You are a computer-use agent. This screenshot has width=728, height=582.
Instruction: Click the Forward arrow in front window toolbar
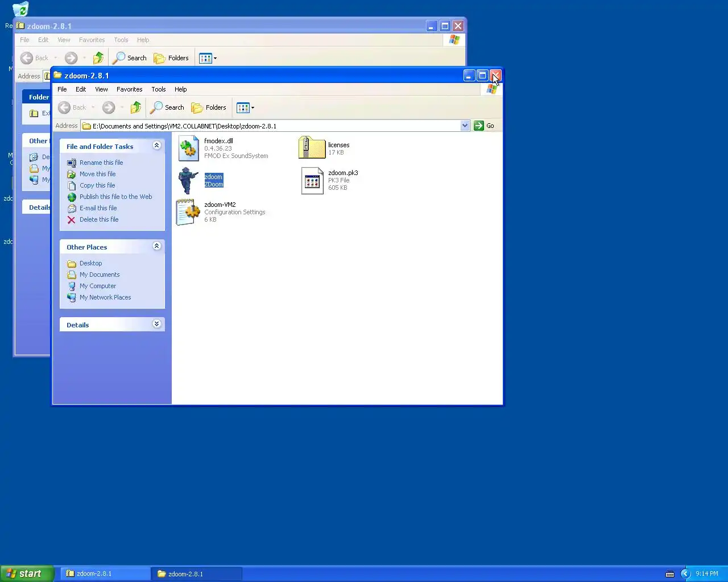coord(109,107)
